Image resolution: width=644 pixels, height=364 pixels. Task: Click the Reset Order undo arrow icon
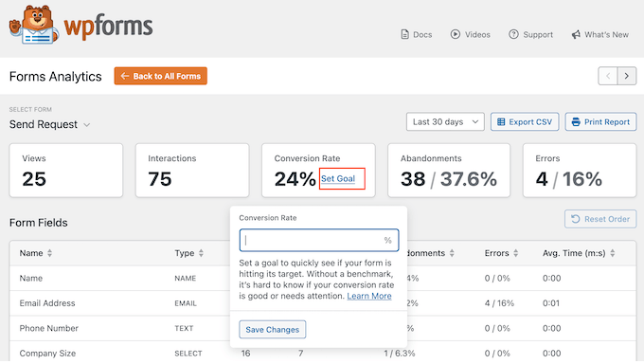pyautogui.click(x=576, y=219)
